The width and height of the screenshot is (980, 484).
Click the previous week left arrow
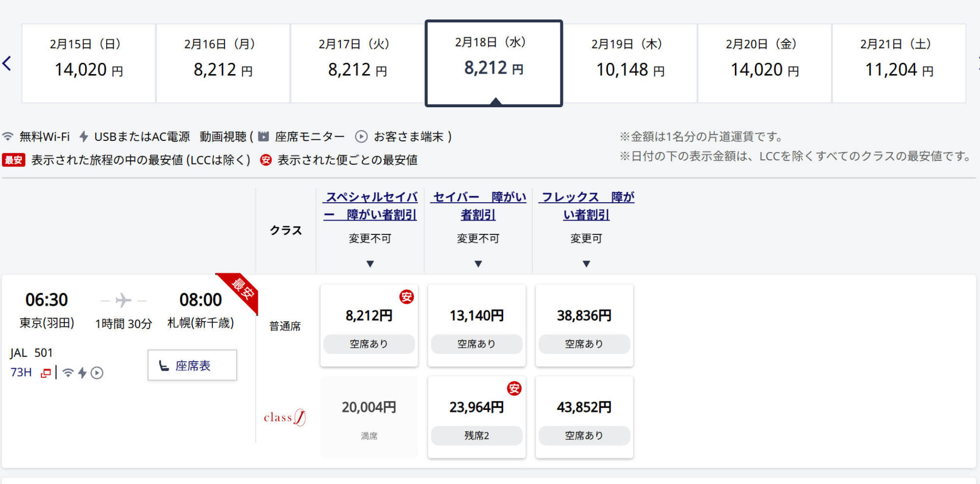point(7,64)
